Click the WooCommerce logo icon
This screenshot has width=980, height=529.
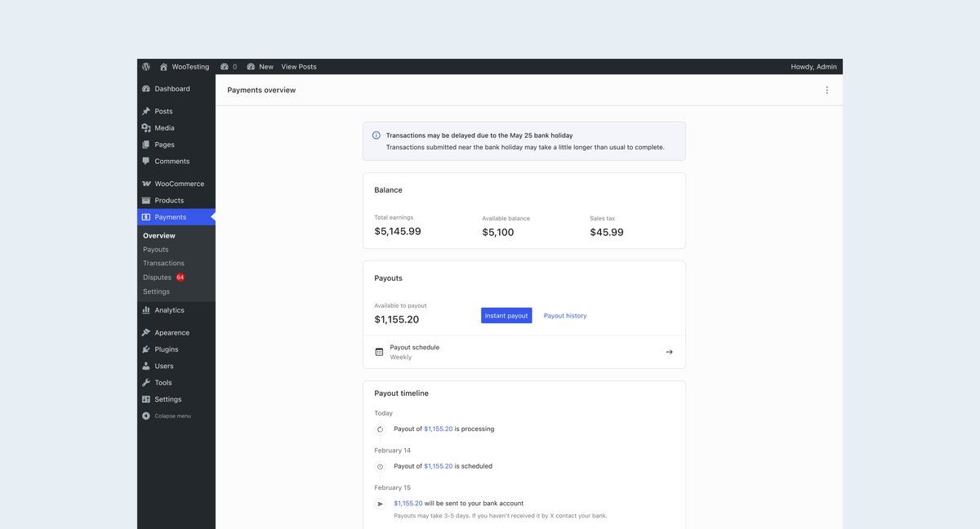[x=146, y=184]
